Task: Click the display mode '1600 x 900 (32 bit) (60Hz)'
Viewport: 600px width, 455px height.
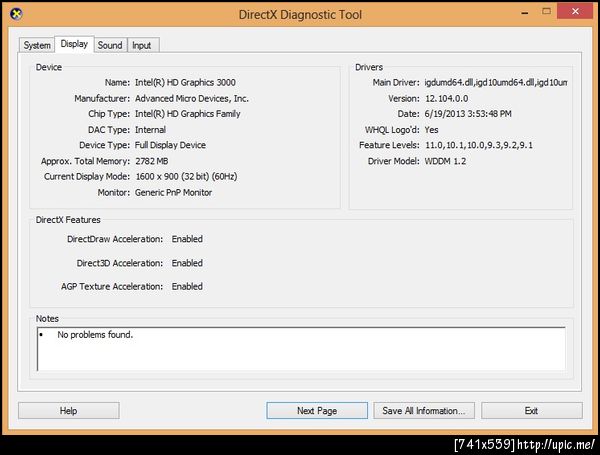Action: click(x=186, y=176)
